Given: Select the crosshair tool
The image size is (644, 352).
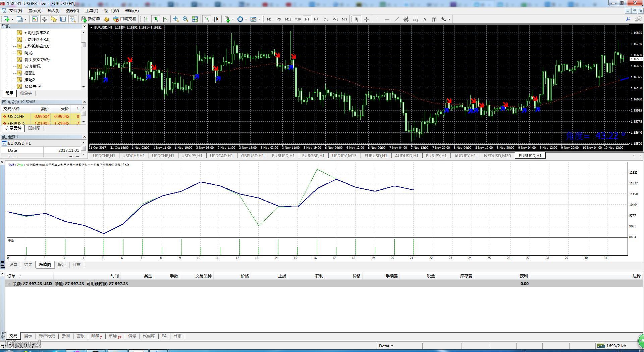Looking at the screenshot, I should [x=367, y=19].
